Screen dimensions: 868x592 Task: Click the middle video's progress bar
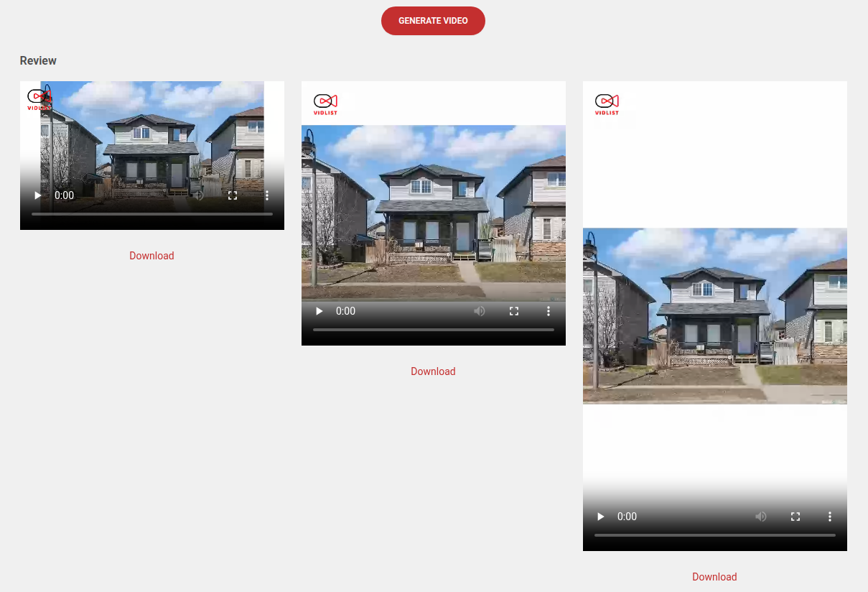pyautogui.click(x=433, y=330)
